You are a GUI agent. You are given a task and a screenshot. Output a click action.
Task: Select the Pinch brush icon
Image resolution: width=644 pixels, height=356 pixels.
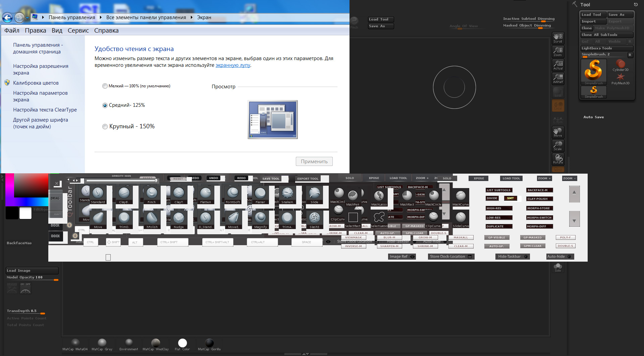pyautogui.click(x=152, y=194)
